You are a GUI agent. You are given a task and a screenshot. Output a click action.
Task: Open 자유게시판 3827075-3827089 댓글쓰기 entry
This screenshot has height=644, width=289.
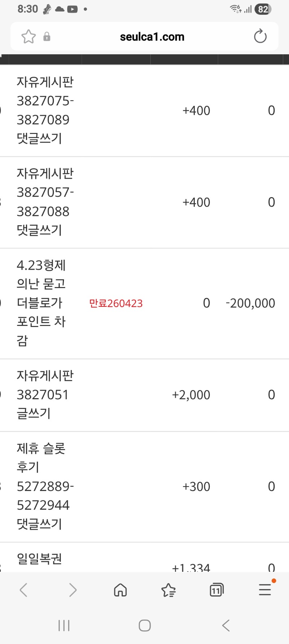coord(45,110)
